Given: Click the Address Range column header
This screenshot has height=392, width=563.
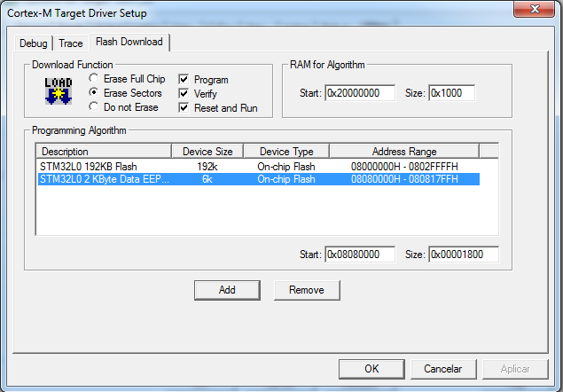Looking at the screenshot, I should (404, 152).
